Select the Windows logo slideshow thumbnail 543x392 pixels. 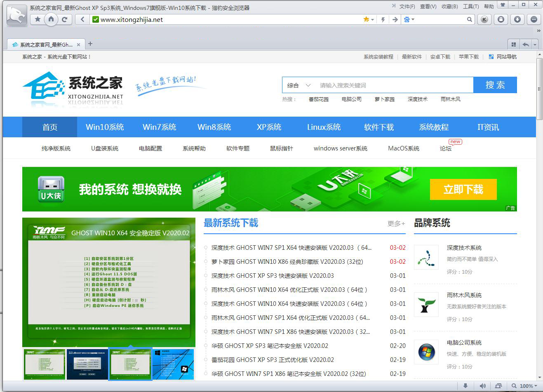(x=173, y=364)
